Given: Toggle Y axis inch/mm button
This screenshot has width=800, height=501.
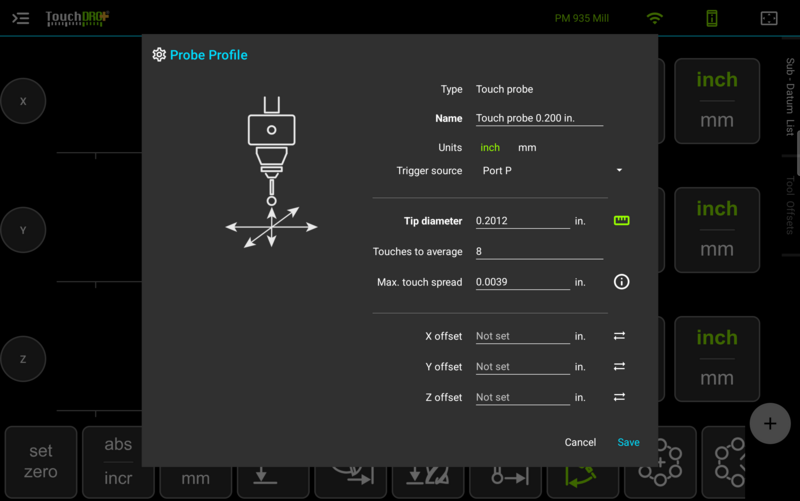Looking at the screenshot, I should click(x=717, y=230).
